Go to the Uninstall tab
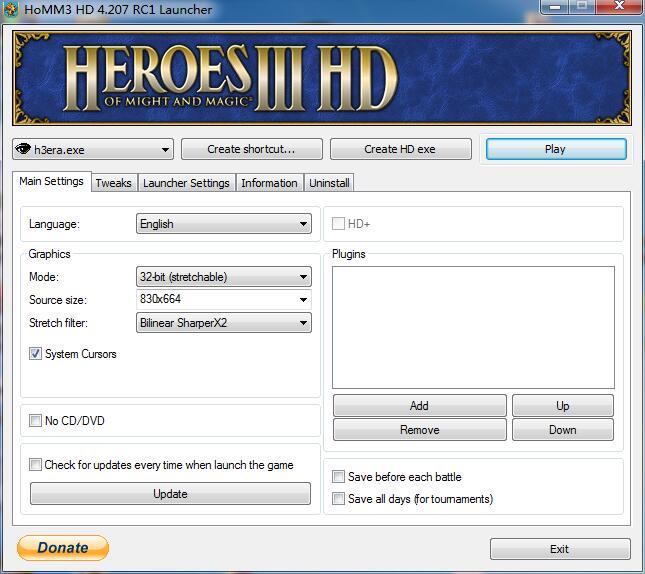645x574 pixels. coord(329,183)
